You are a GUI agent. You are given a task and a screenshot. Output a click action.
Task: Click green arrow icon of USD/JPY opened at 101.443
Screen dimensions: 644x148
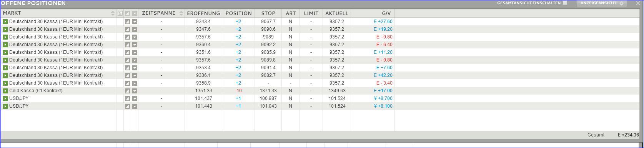[5, 106]
